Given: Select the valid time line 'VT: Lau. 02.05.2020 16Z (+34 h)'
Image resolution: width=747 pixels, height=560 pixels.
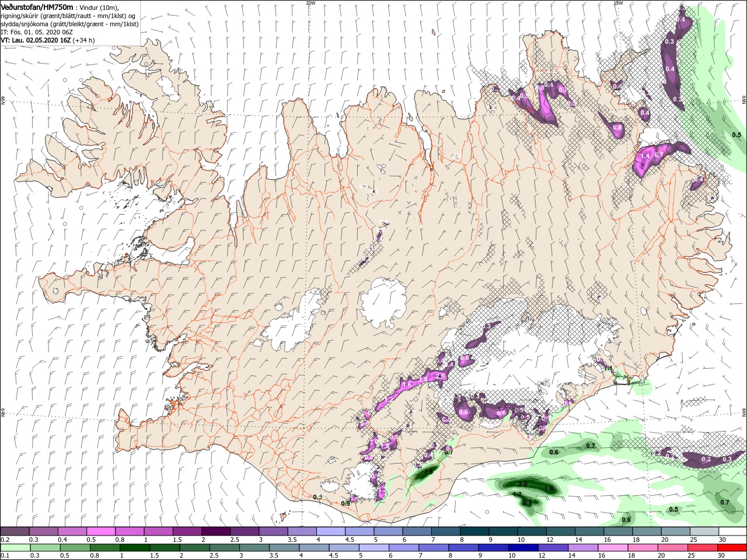Looking at the screenshot, I should pos(48,40).
